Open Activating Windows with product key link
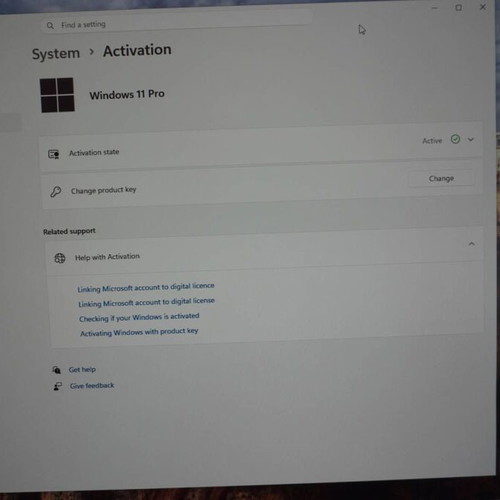The width and height of the screenshot is (500, 500). [x=139, y=332]
